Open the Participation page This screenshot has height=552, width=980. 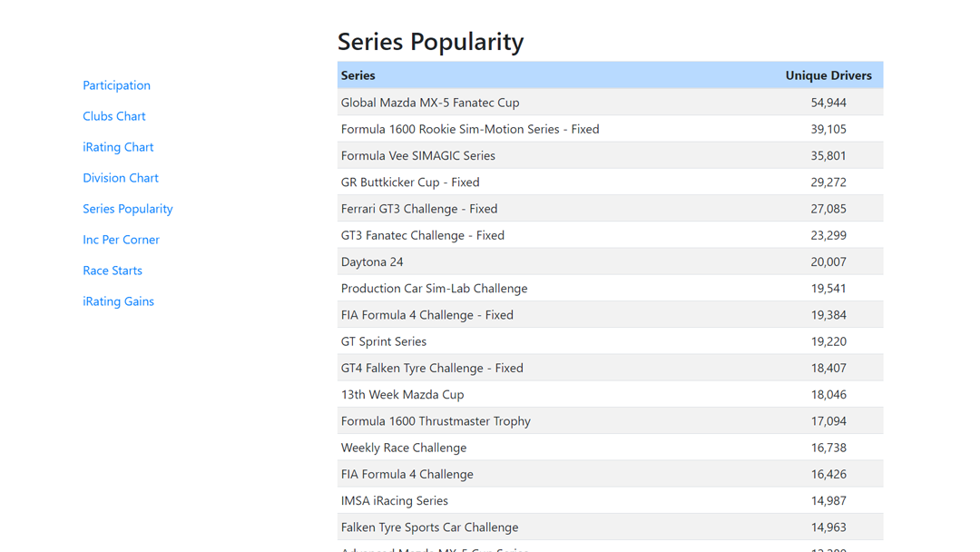coord(116,84)
